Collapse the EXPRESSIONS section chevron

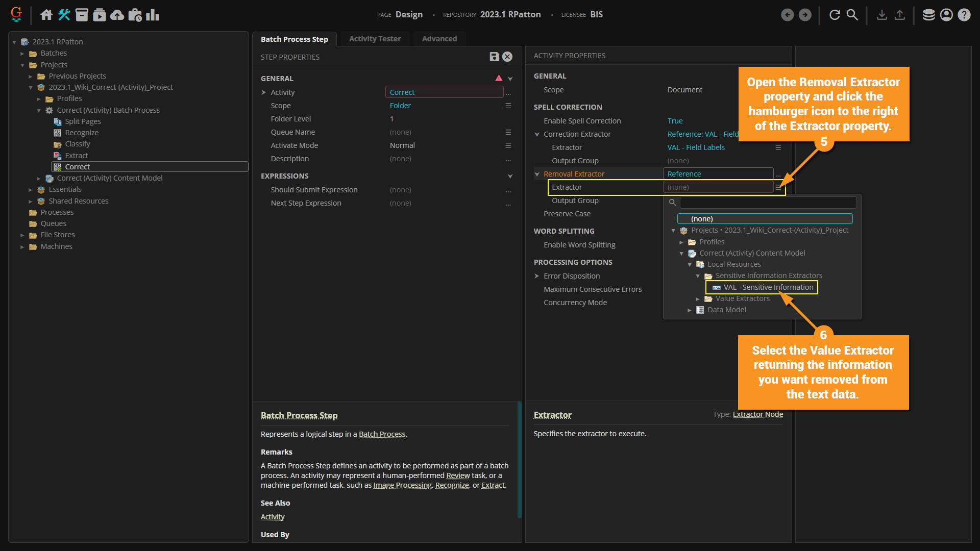pyautogui.click(x=510, y=176)
